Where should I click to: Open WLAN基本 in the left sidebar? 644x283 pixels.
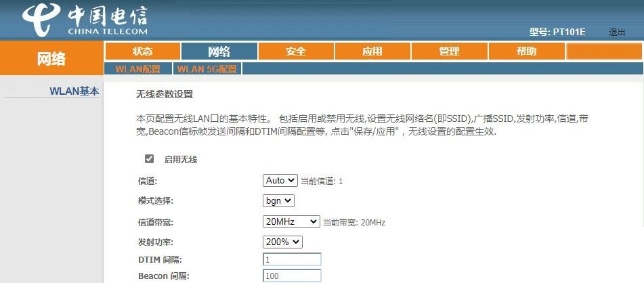(x=74, y=91)
